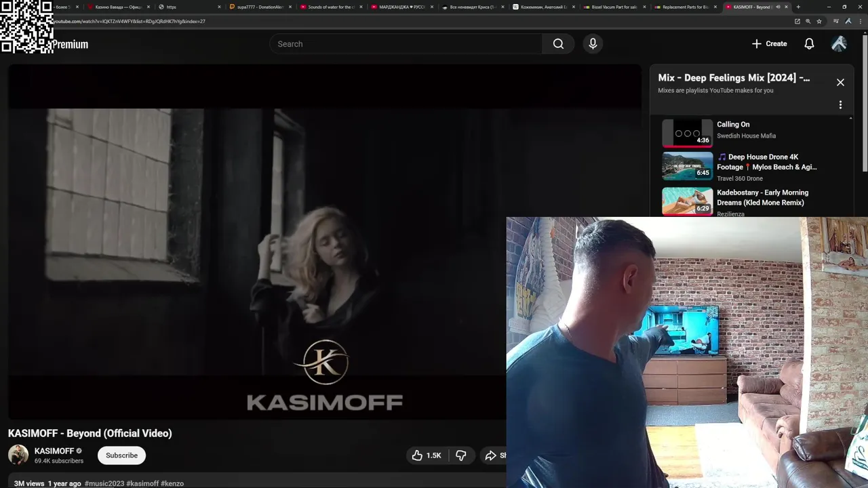Click the '69.4K subscribers' text
This screenshot has height=488, width=868.
[x=59, y=461]
